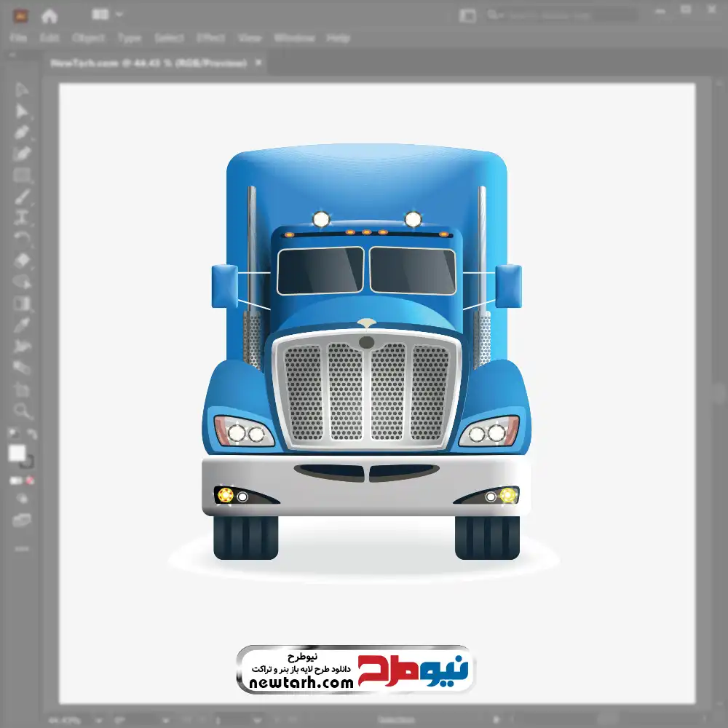Select the Selection tool arrow
This screenshot has height=728, width=728.
pyautogui.click(x=22, y=90)
